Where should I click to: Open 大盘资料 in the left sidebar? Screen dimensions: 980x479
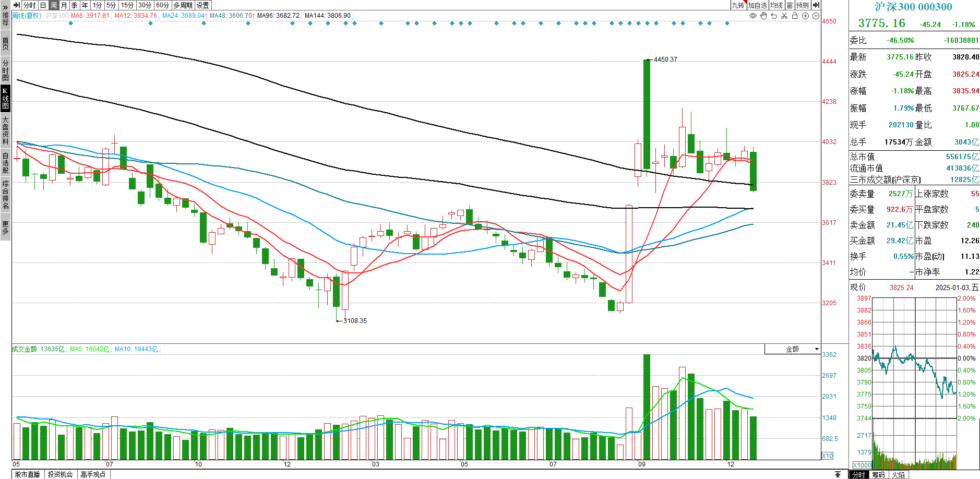pyautogui.click(x=5, y=130)
